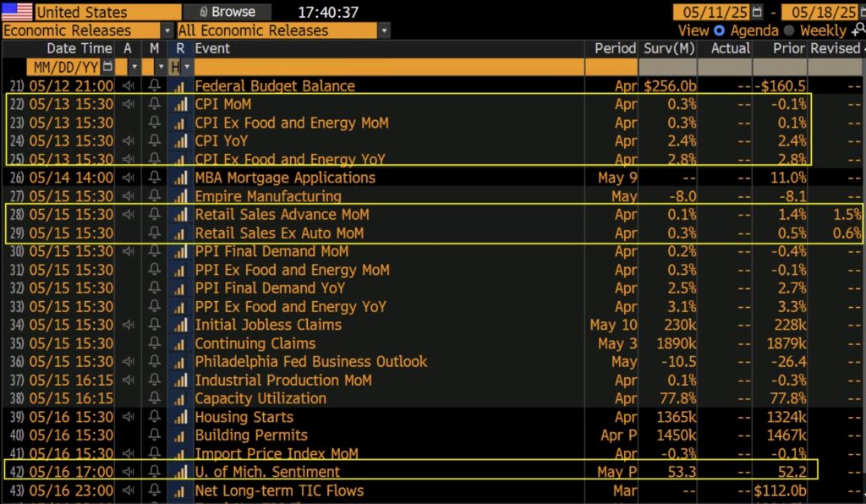Click the Surv(M) column header
Viewport: 866px width, 504px height.
point(669,48)
